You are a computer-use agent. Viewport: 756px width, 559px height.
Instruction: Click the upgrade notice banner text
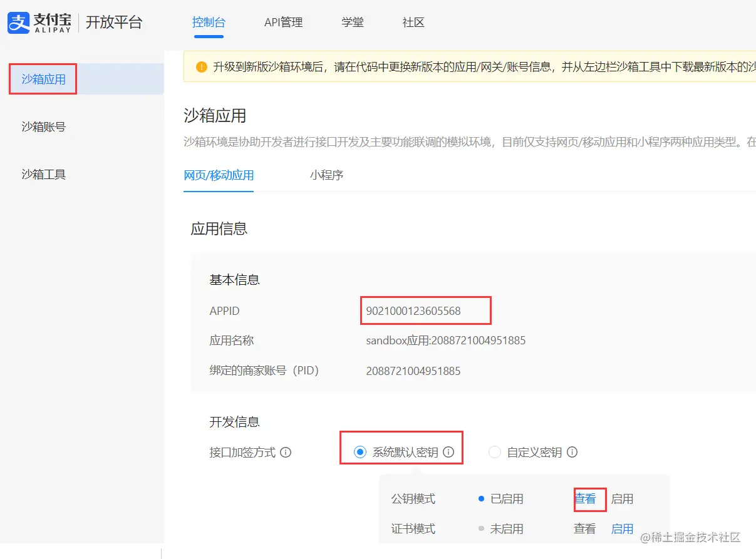tap(484, 67)
